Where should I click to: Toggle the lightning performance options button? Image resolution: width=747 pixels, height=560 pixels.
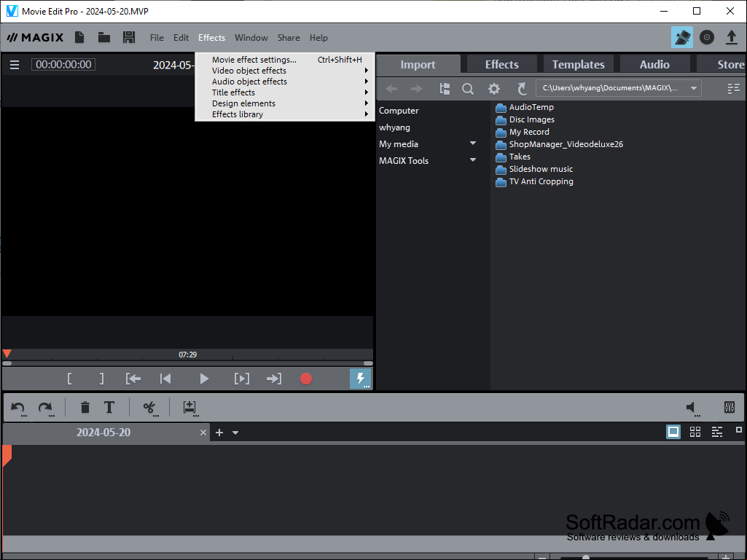(361, 379)
